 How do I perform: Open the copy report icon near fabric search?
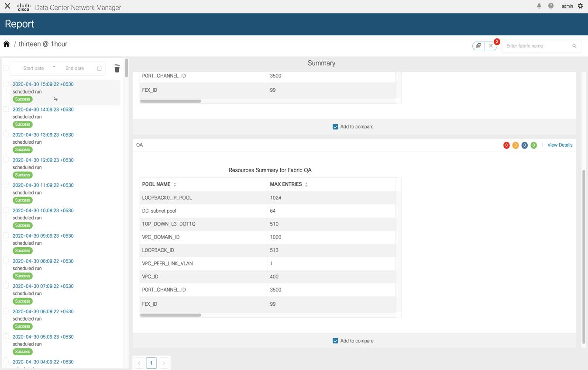[x=478, y=45]
